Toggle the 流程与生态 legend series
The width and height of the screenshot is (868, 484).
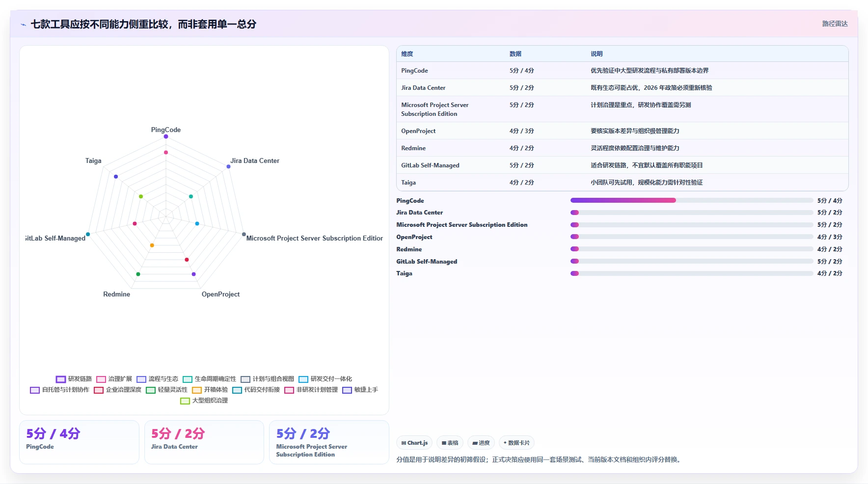coord(158,379)
